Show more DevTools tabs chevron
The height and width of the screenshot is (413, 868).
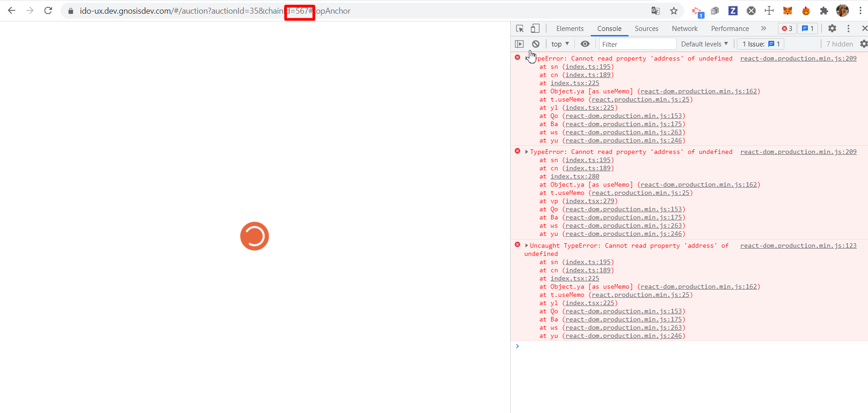point(763,28)
